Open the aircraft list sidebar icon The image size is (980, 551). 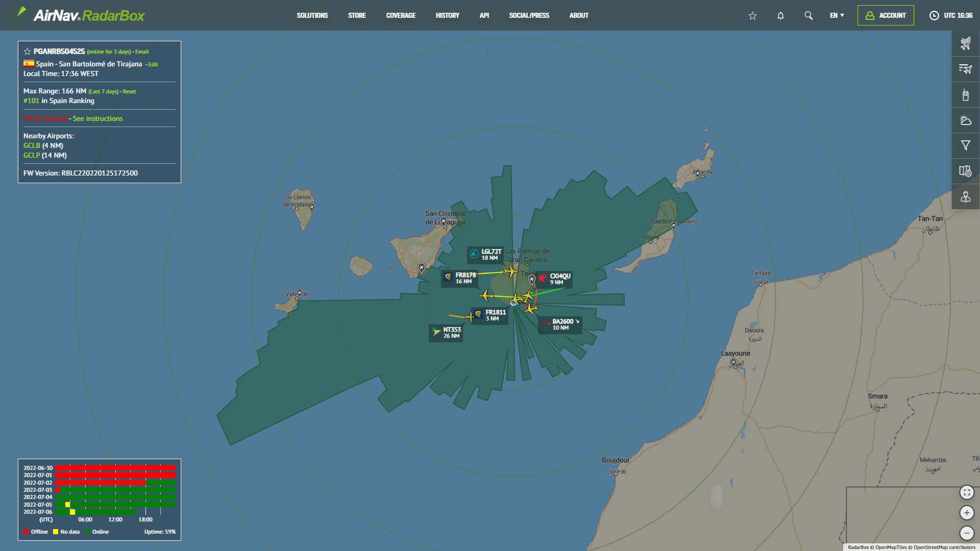point(966,43)
